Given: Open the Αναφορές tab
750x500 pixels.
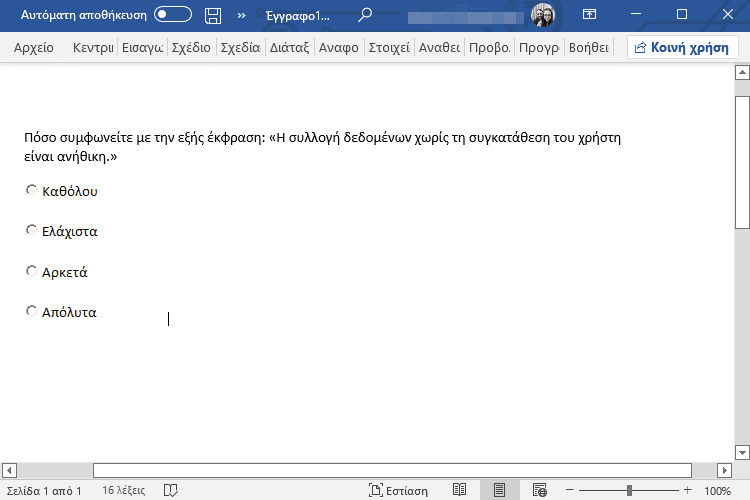Looking at the screenshot, I should tap(339, 47).
